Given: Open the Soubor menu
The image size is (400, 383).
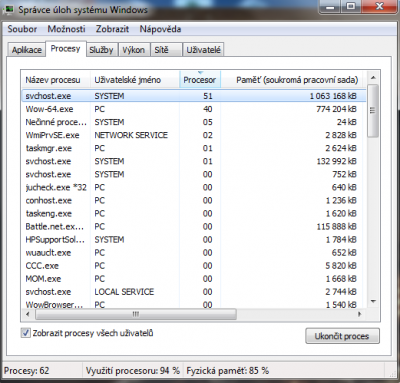Looking at the screenshot, I should tap(22, 29).
